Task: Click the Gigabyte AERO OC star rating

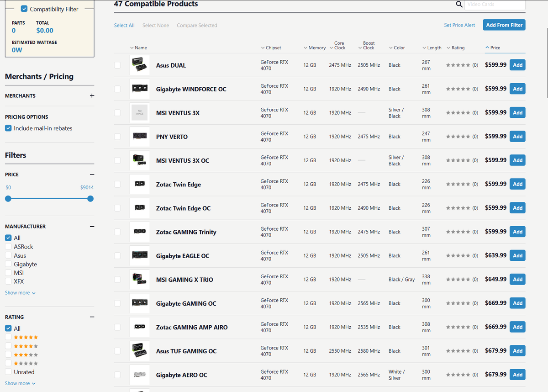Action: pyautogui.click(x=458, y=375)
